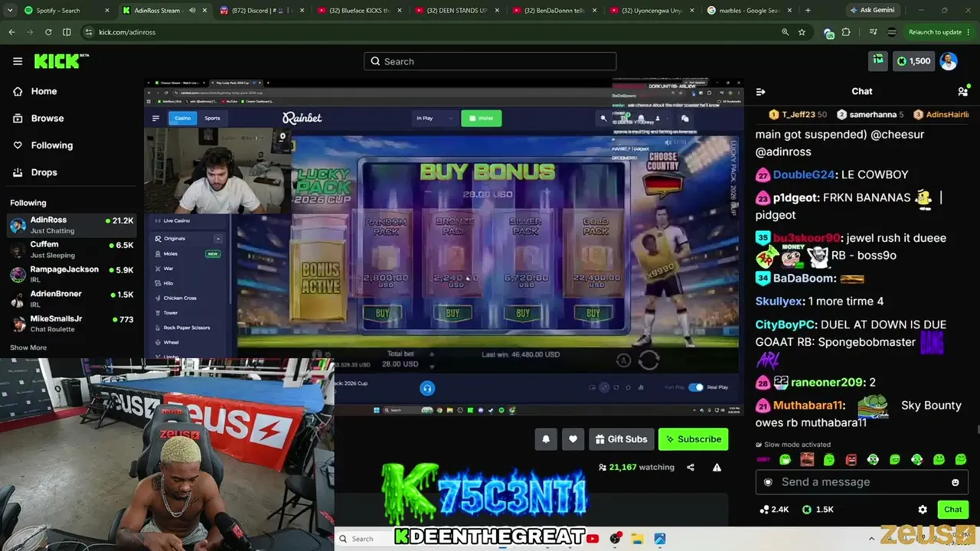Open Cuffem channel in Following list

click(71, 249)
